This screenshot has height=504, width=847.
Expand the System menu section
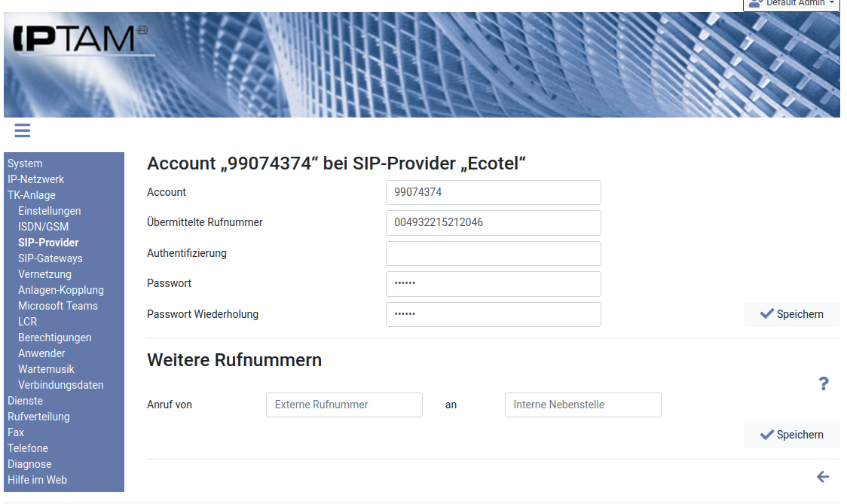[x=25, y=163]
